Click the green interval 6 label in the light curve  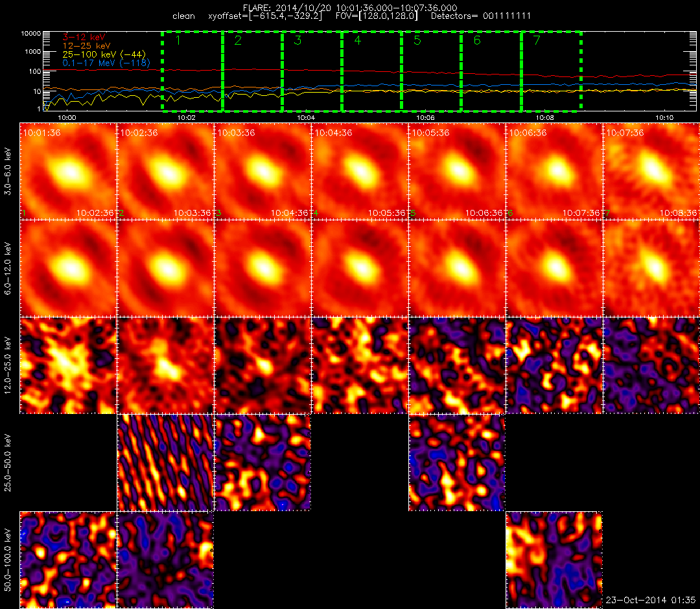477,40
